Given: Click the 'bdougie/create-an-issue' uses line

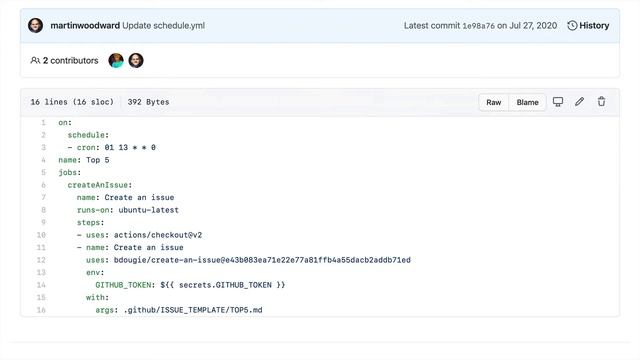Looking at the screenshot, I should pos(248,260).
